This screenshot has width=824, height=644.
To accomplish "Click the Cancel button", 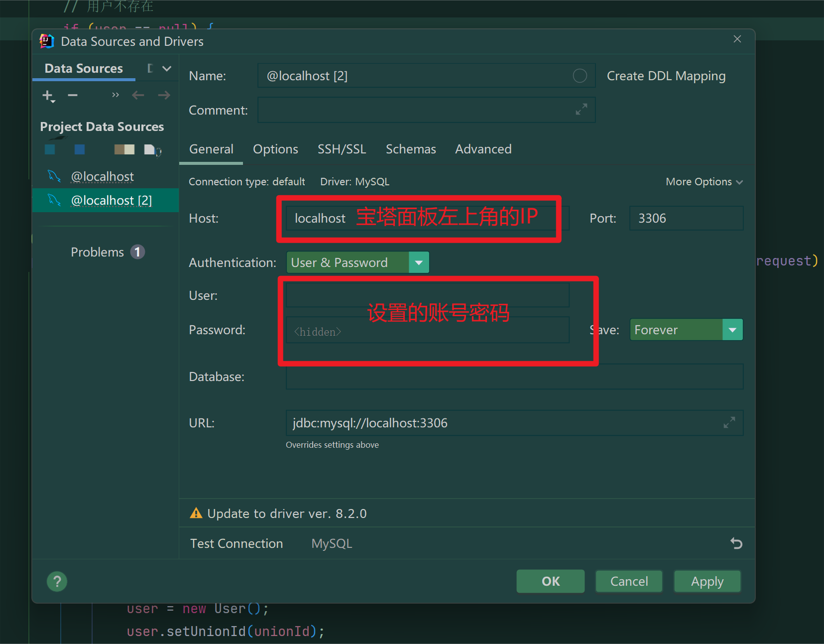I will pyautogui.click(x=629, y=581).
